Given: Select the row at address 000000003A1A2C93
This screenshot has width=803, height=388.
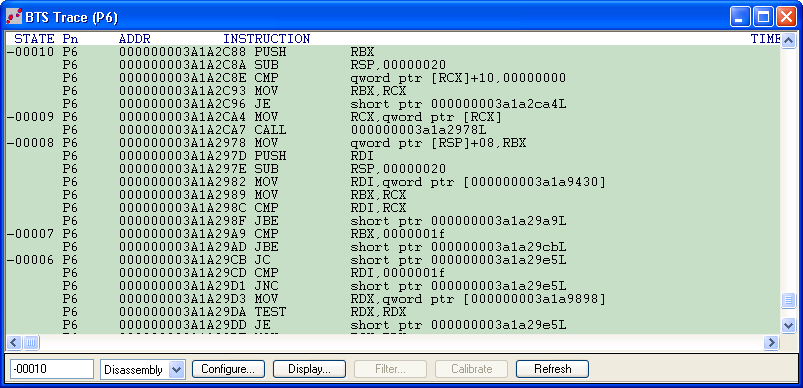Looking at the screenshot, I should click(393, 91).
